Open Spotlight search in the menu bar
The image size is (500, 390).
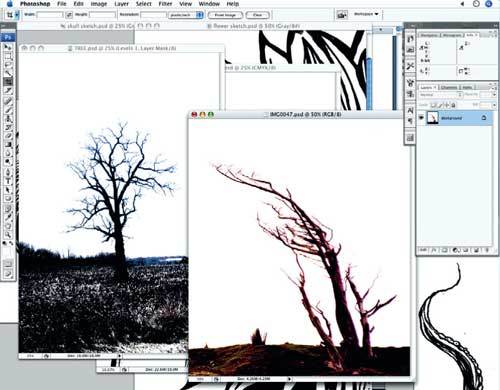489,4
